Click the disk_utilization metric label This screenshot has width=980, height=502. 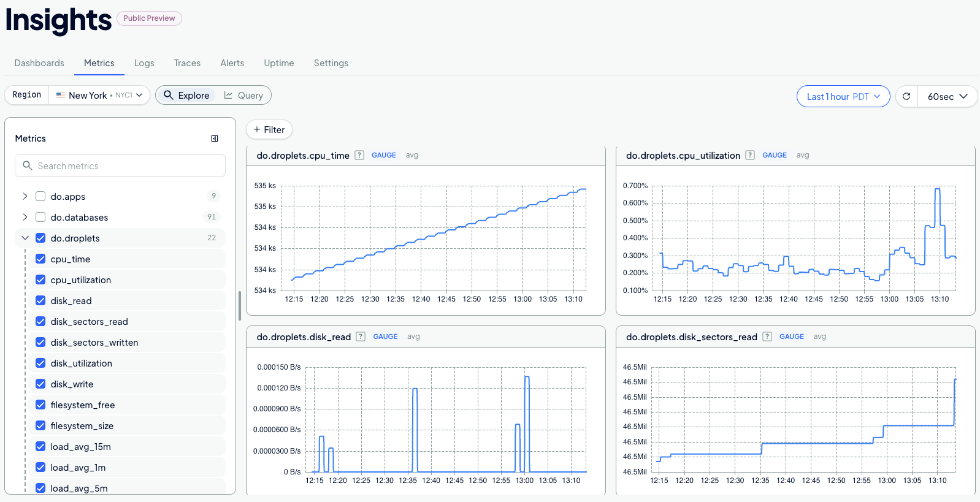click(x=82, y=363)
